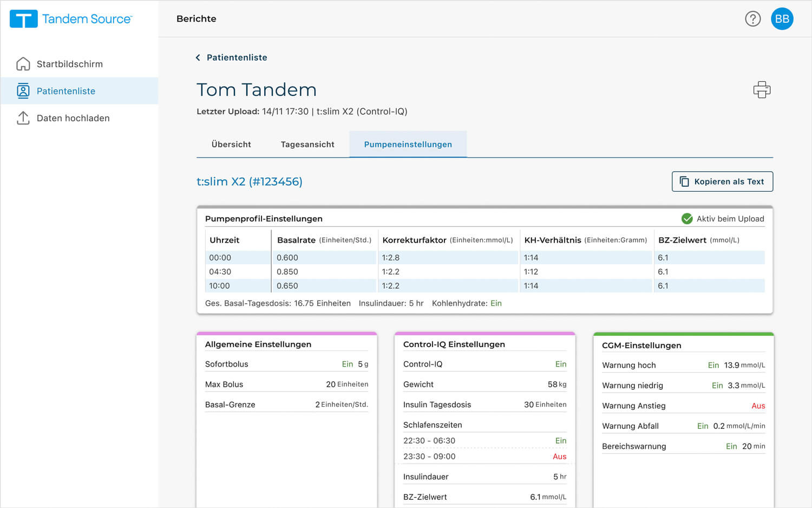The height and width of the screenshot is (508, 812).
Task: Click Warnung hoch 13.9 mmol/L value
Action: coord(744,365)
